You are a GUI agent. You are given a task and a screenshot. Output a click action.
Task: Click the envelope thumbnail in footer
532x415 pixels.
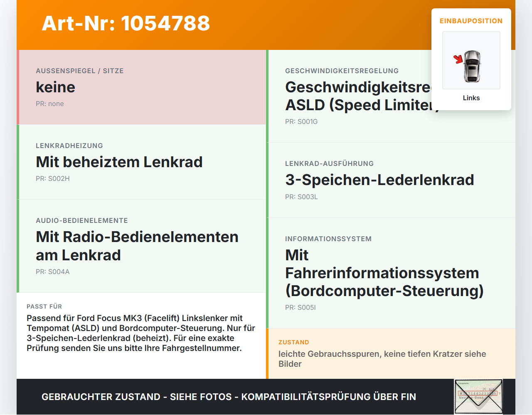coord(478,397)
